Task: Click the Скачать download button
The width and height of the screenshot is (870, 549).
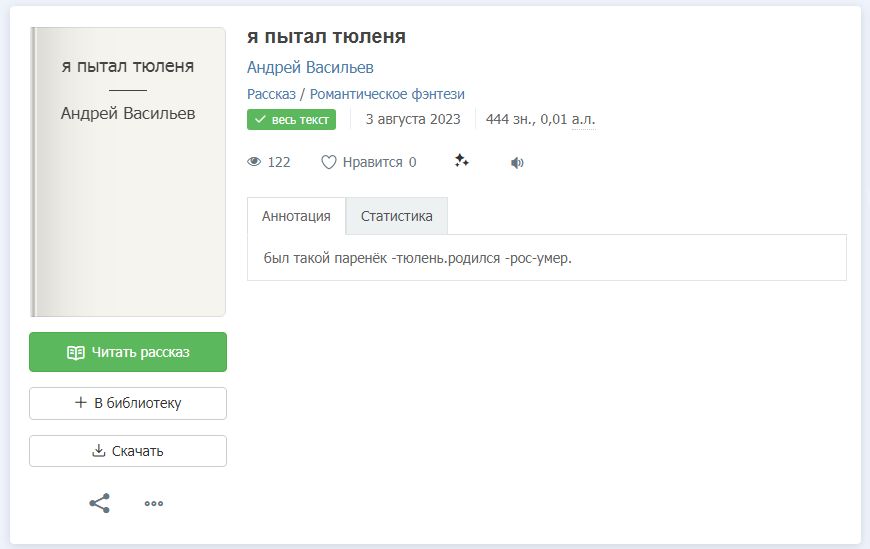Action: pyautogui.click(x=128, y=451)
